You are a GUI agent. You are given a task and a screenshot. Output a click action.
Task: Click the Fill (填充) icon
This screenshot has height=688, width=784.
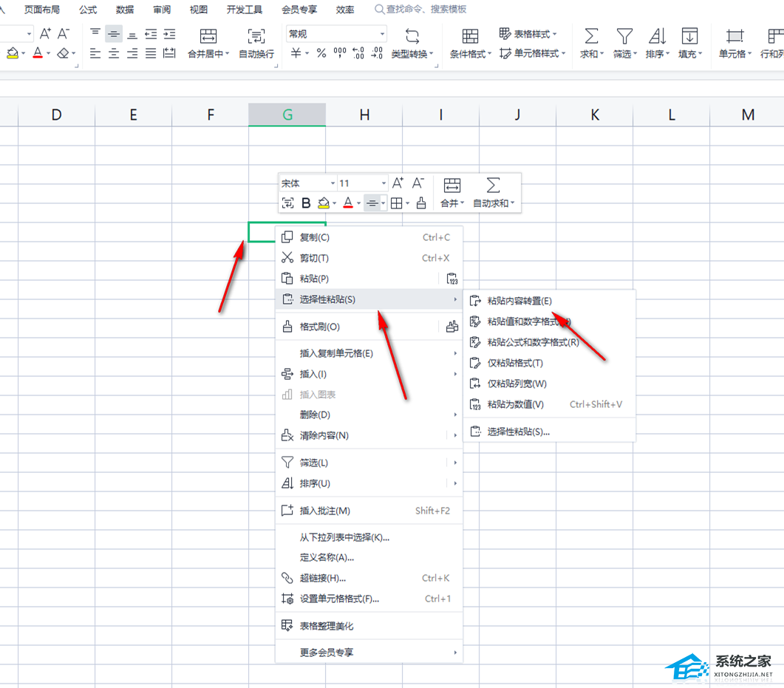689,36
